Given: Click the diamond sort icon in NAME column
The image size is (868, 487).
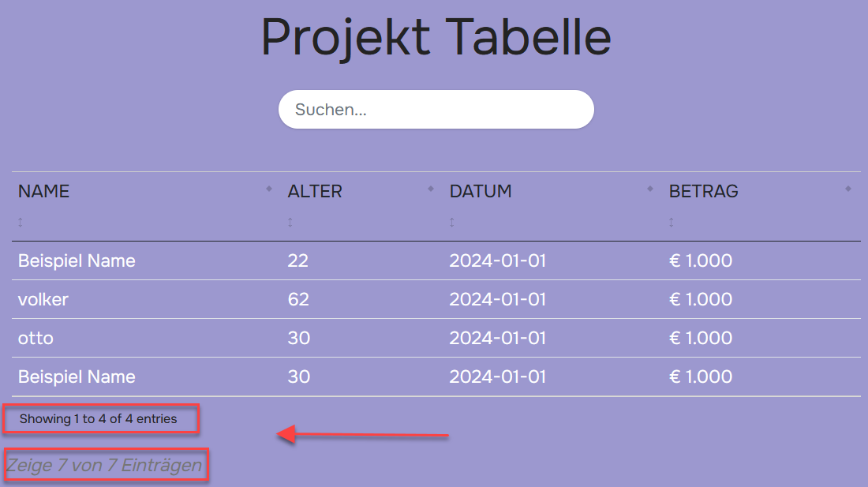Looking at the screenshot, I should point(269,189).
